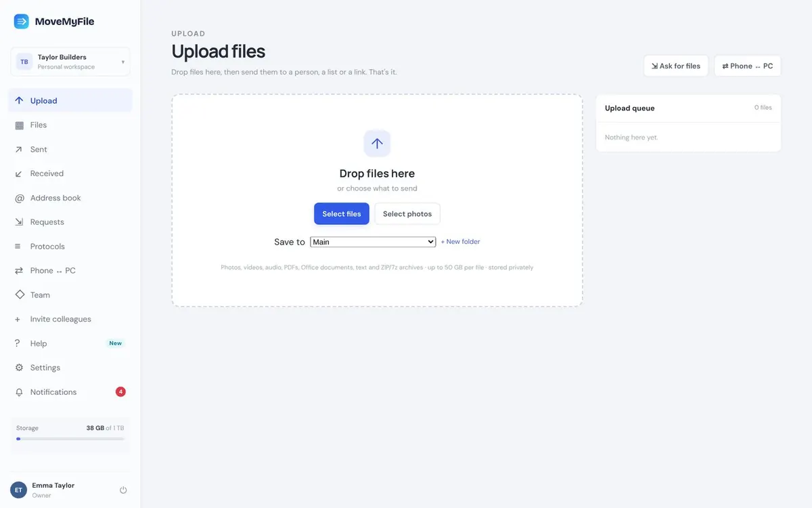Open the Taylor Builders workspace switcher
Viewport: 812px width, 508px height.
[x=70, y=62]
